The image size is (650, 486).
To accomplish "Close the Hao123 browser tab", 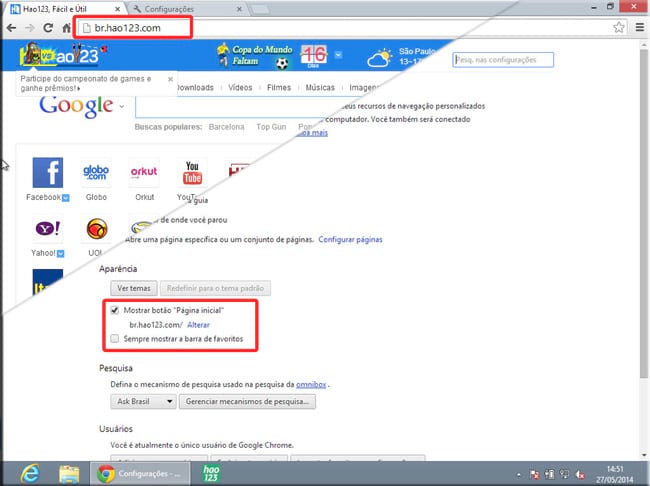I will click(x=118, y=9).
